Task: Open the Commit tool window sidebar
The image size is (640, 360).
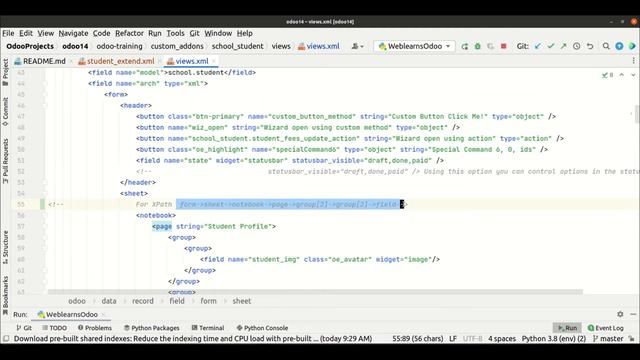Action: (x=5, y=111)
